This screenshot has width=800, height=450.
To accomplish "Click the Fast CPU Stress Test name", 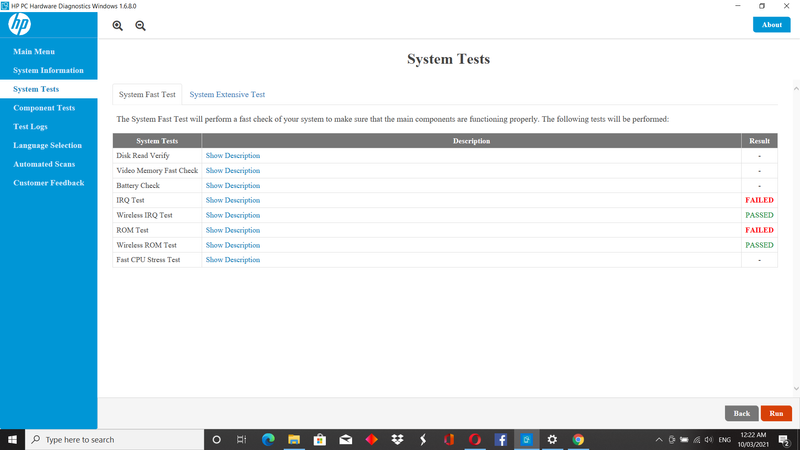I will 148,260.
